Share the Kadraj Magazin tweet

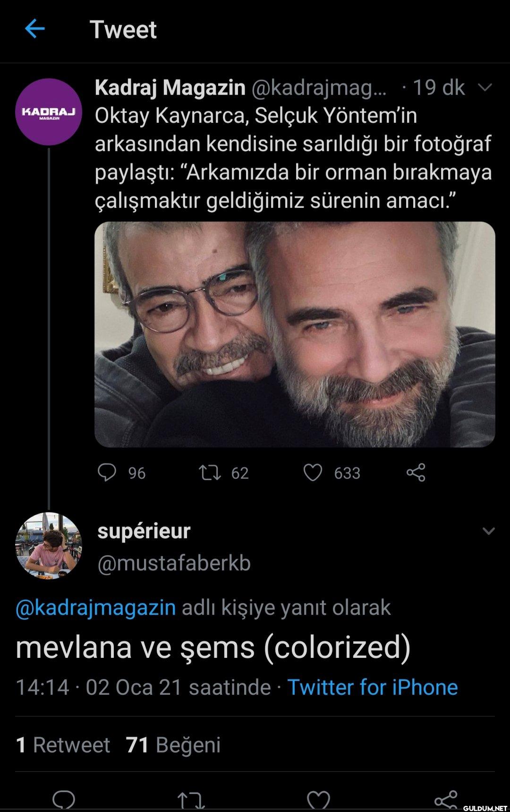(416, 472)
